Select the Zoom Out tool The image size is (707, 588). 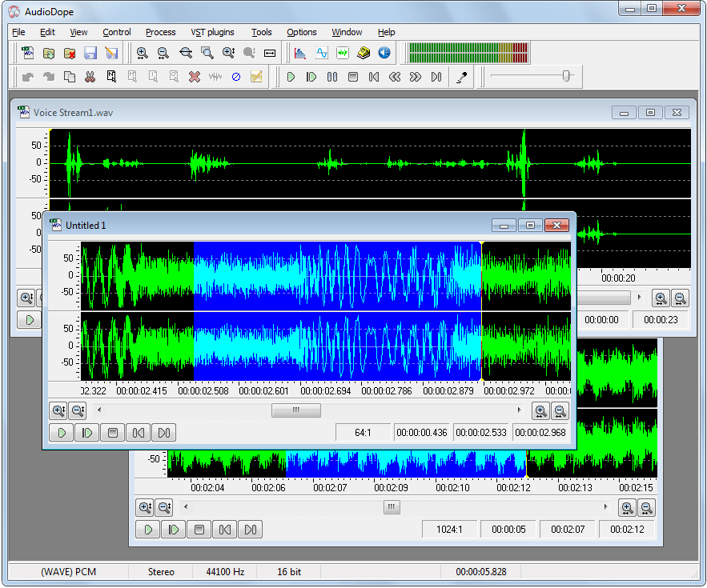coord(163,53)
